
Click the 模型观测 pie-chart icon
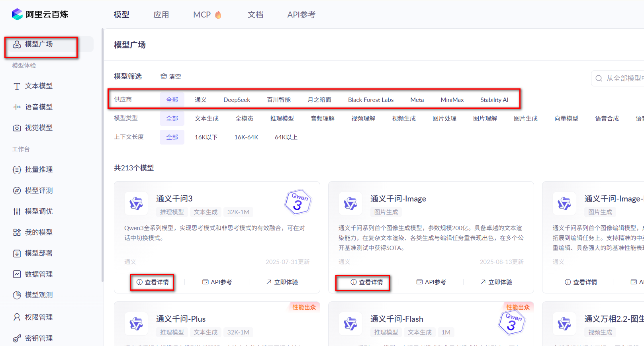[17, 295]
